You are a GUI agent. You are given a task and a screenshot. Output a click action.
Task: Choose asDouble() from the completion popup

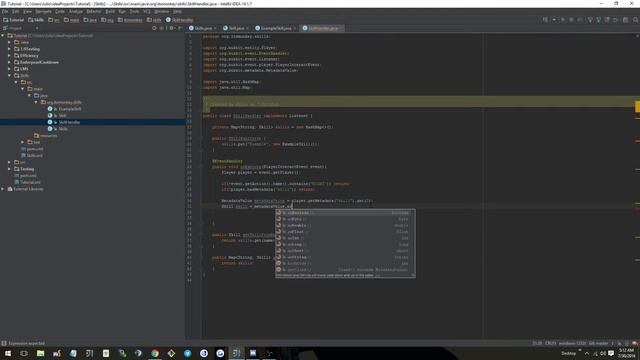click(x=345, y=225)
